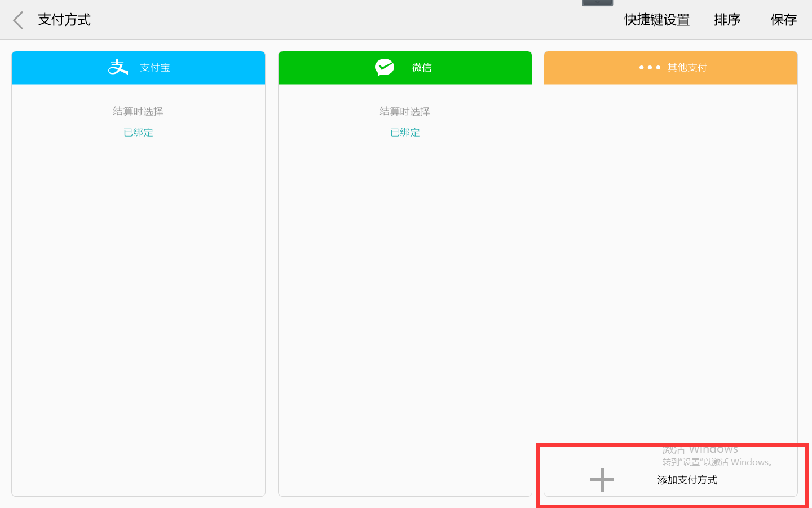The width and height of the screenshot is (812, 508).
Task: Click the WeChat logo icon
Action: (x=385, y=67)
